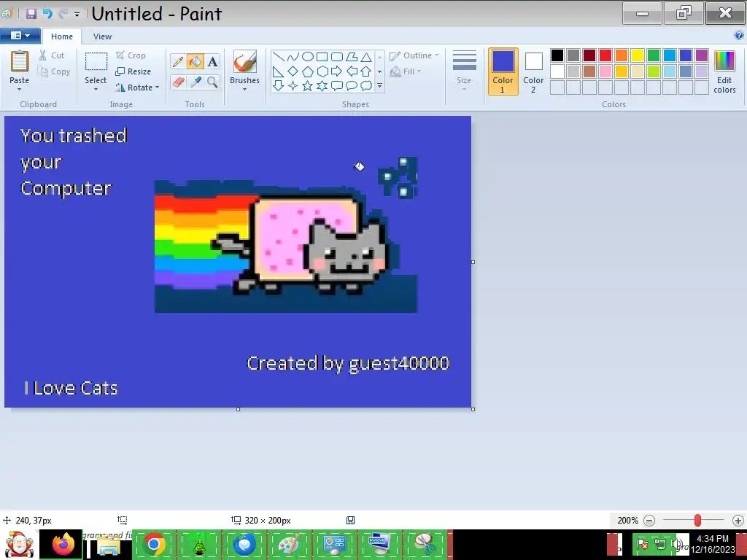The width and height of the screenshot is (747, 560).
Task: Switch to the View ribbon tab
Action: [102, 36]
